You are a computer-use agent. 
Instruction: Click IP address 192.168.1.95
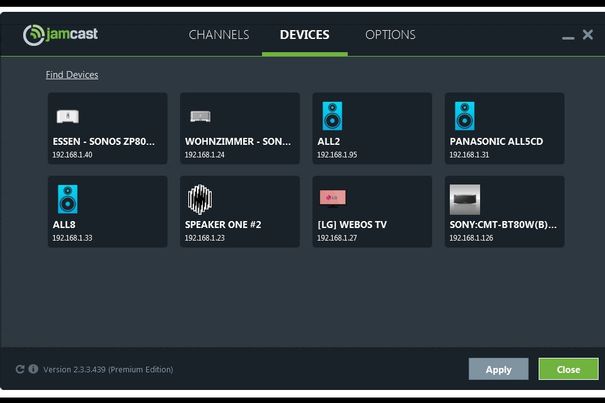(x=337, y=155)
